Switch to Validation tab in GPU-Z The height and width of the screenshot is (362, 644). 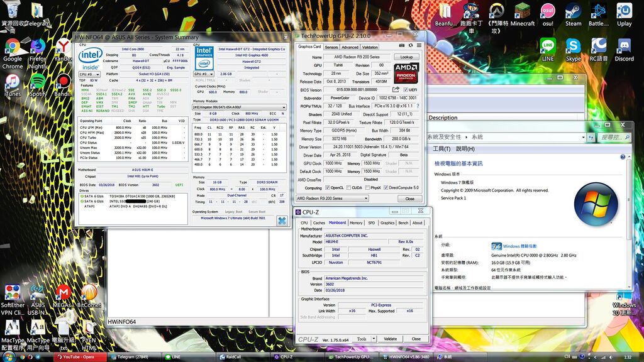[x=370, y=47]
